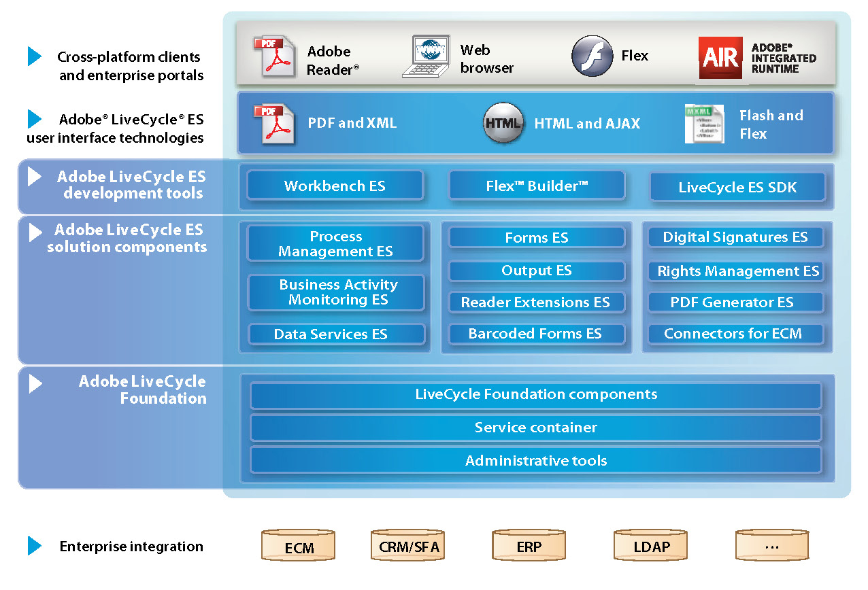
Task: Choose the Forms ES component
Action: (537, 238)
